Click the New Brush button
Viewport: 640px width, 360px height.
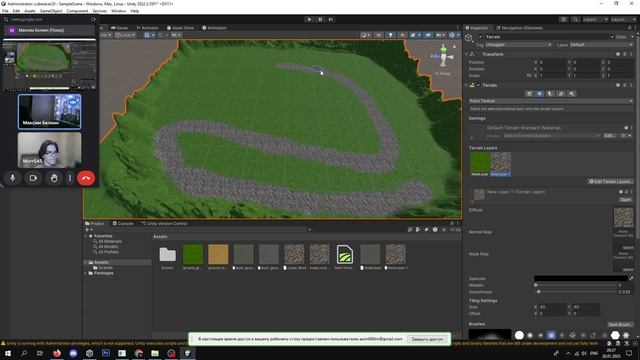tap(620, 324)
